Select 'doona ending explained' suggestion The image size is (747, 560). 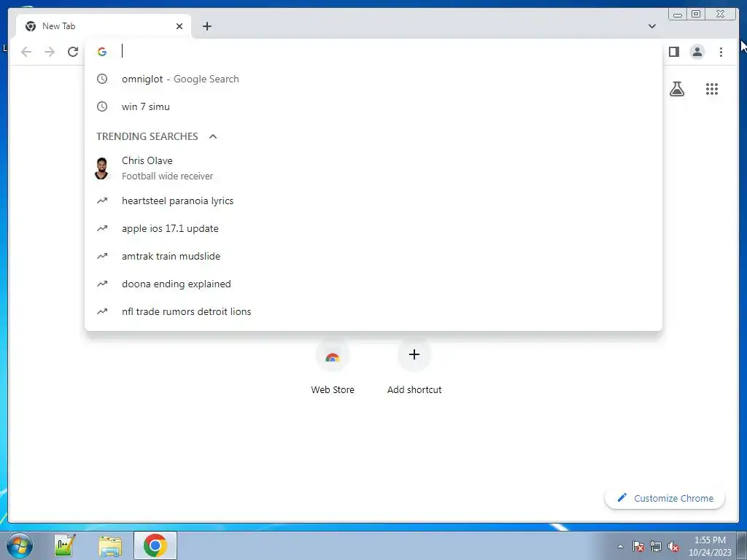coord(373,284)
